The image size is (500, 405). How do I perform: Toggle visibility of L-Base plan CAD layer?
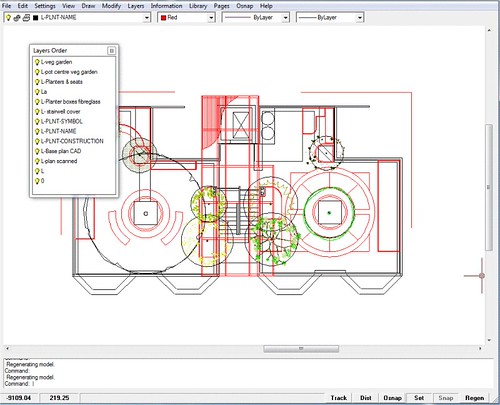tap(37, 151)
